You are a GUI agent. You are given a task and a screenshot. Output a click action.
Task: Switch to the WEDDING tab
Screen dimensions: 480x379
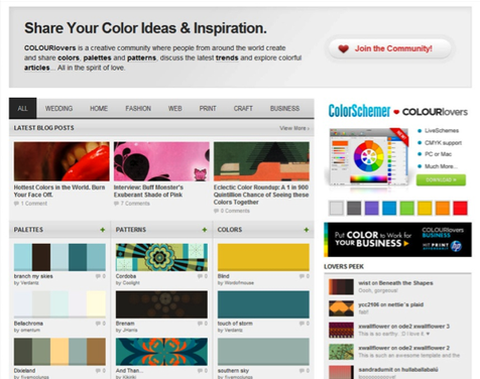[x=59, y=108]
